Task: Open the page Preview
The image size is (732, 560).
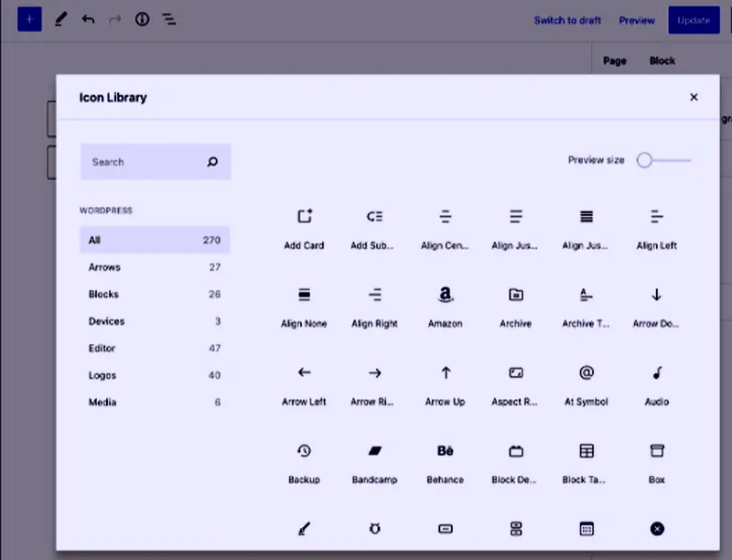Action: coord(637,20)
